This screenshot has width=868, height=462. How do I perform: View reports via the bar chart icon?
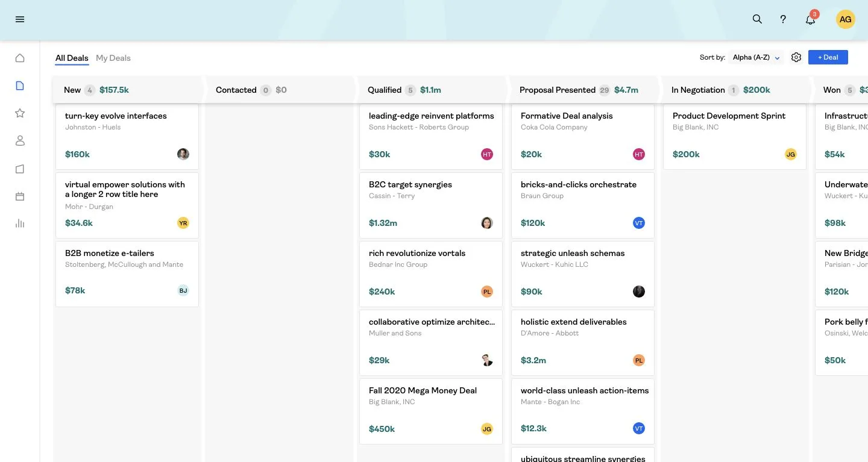coord(20,223)
